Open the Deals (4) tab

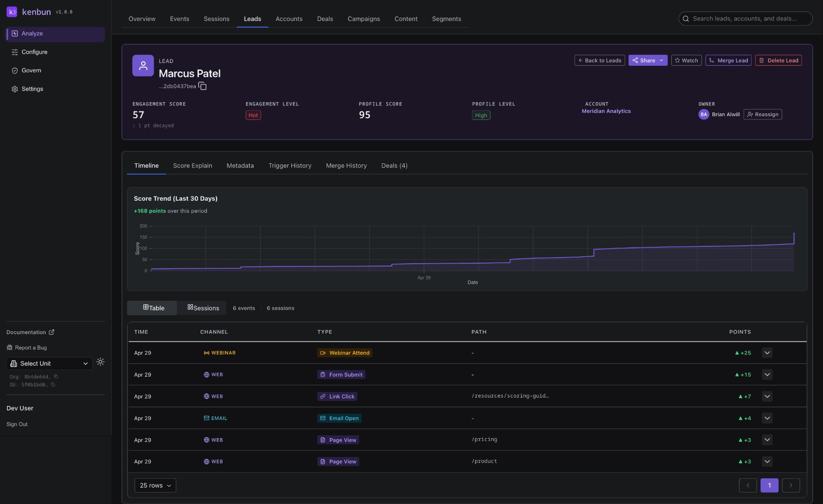click(394, 166)
